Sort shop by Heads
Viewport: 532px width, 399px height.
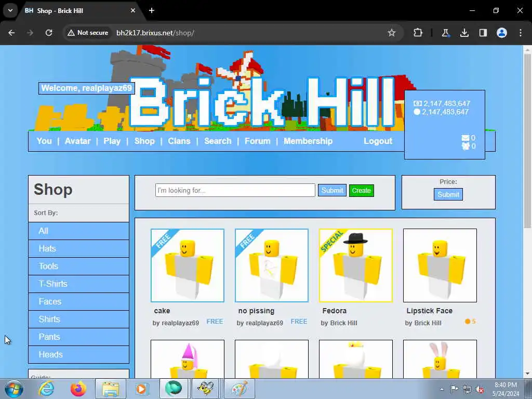coord(79,354)
